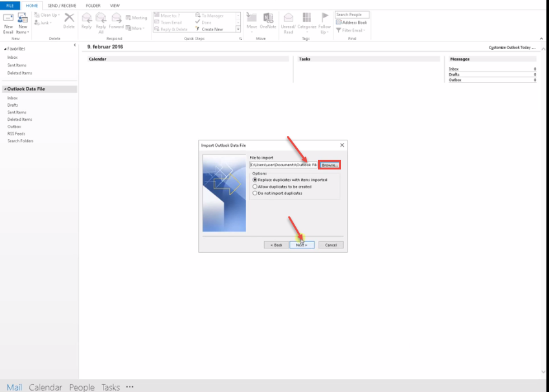The image size is (549, 392).
Task: Open the Address Book
Action: (352, 23)
